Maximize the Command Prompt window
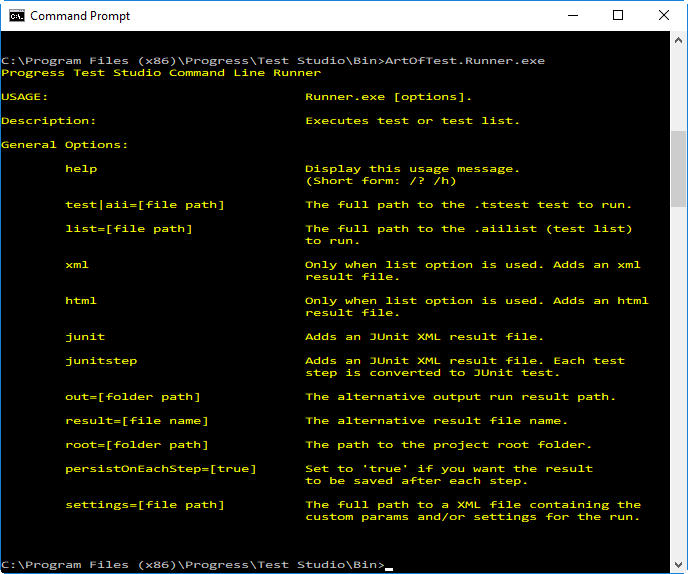Image resolution: width=688 pixels, height=574 pixels. 618,16
